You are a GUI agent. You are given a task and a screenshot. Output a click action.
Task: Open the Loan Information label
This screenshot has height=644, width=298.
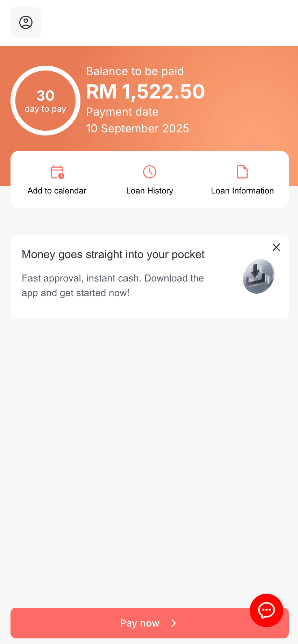(x=242, y=191)
